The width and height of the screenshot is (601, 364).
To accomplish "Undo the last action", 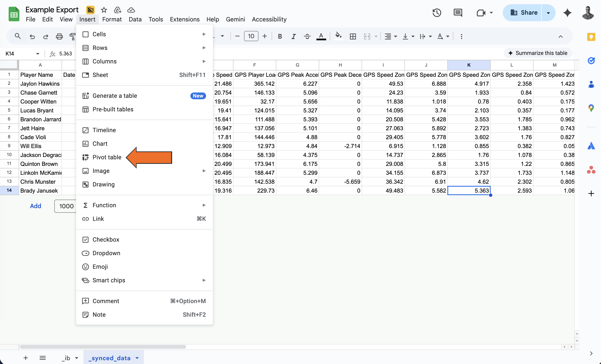I will (32, 36).
